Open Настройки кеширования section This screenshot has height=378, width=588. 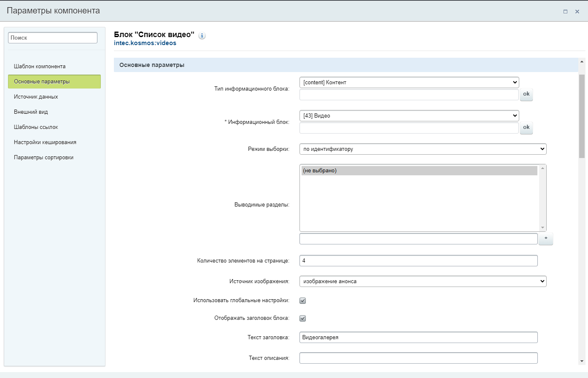pos(54,142)
